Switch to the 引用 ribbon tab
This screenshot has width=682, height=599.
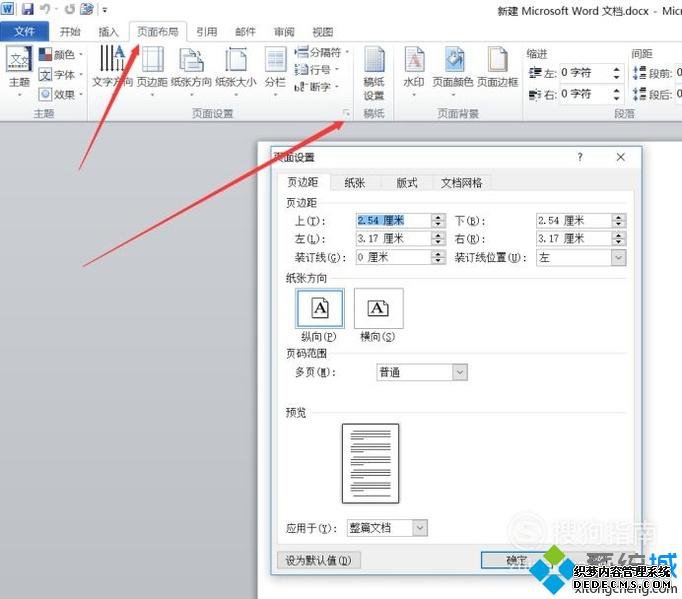tap(206, 32)
